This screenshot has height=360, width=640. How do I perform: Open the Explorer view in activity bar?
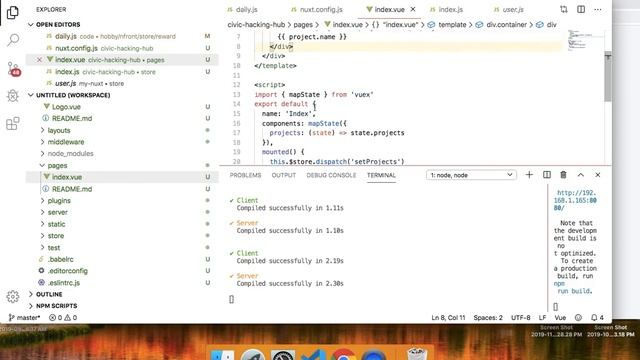pos(13,12)
